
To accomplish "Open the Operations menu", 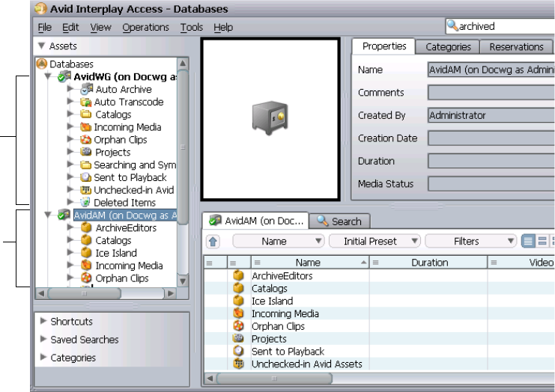I will pos(145,27).
